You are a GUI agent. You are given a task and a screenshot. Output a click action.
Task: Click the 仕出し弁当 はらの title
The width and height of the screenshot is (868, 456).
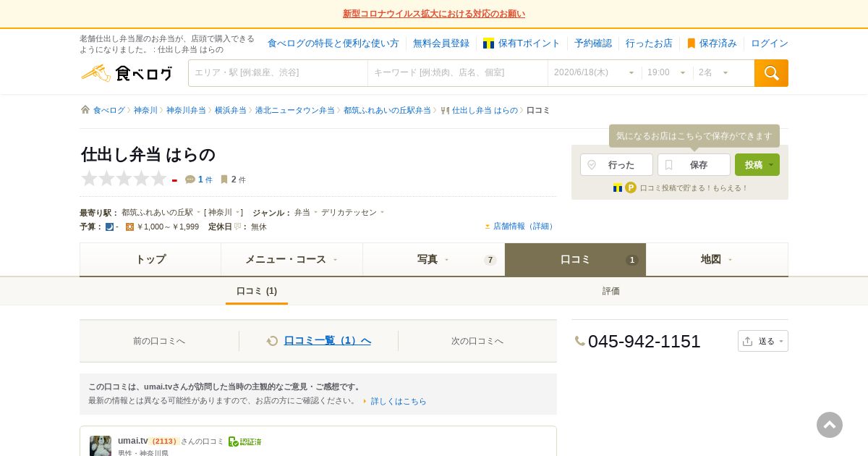(x=148, y=154)
